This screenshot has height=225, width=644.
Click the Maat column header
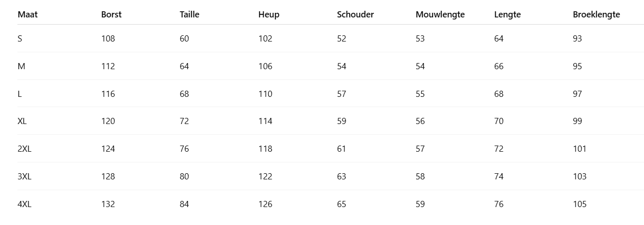(x=28, y=14)
